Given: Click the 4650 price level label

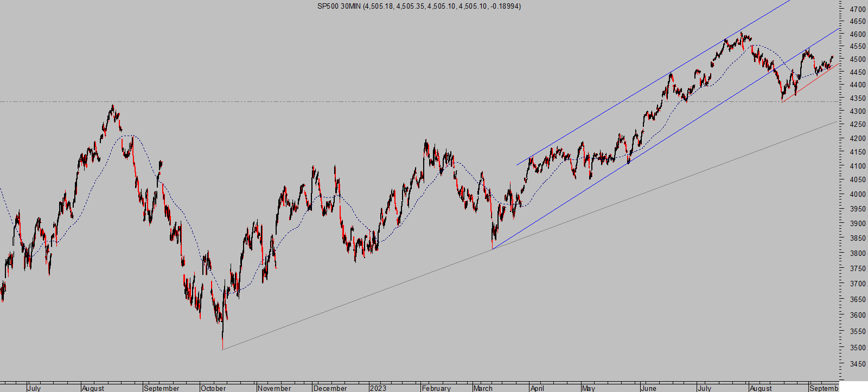Looking at the screenshot, I should [858, 22].
